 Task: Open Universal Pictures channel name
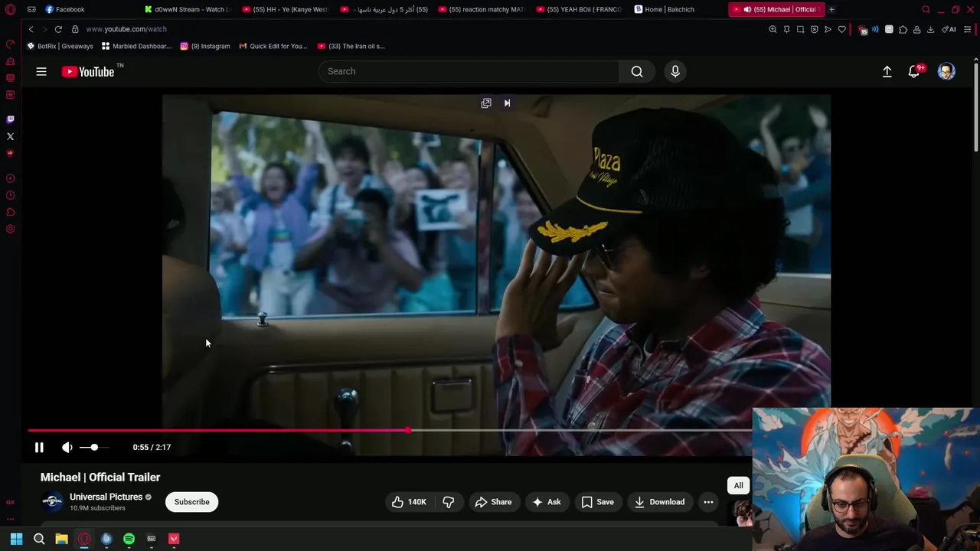tap(106, 497)
